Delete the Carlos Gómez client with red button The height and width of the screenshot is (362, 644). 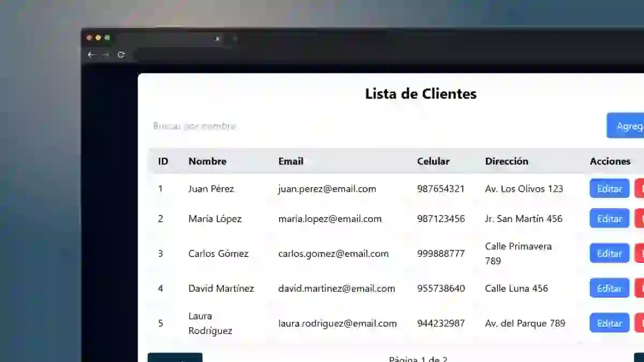(x=639, y=253)
